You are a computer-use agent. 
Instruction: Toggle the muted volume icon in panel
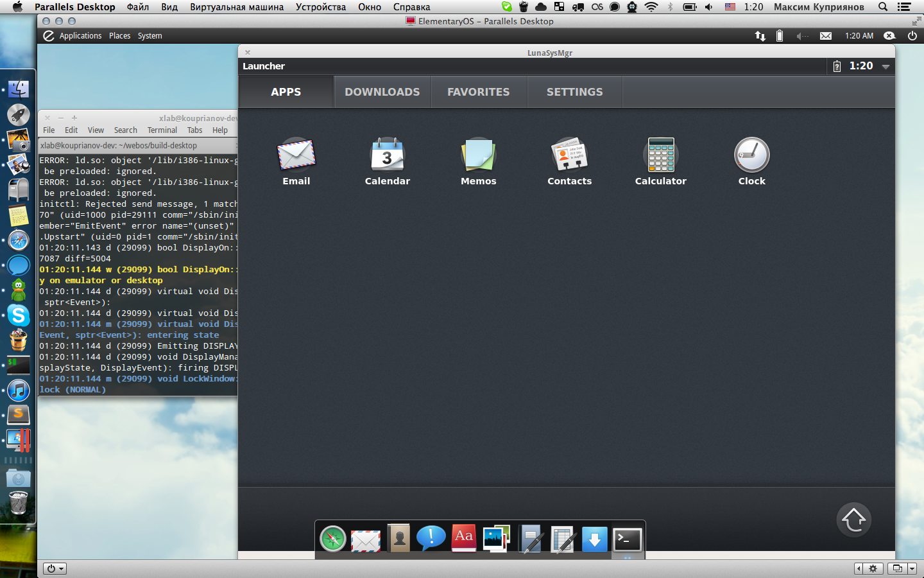pos(801,36)
